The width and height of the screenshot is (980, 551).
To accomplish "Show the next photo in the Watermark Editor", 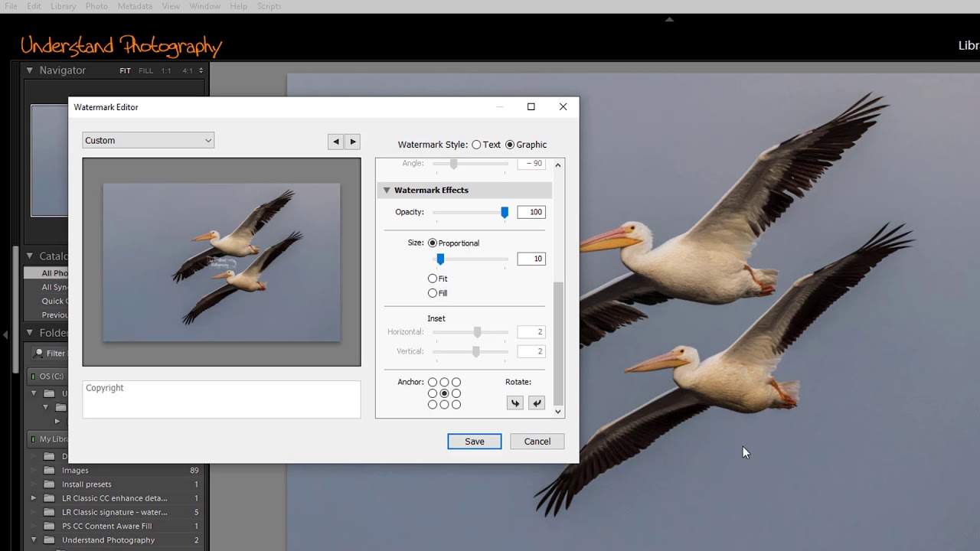I will tap(353, 142).
